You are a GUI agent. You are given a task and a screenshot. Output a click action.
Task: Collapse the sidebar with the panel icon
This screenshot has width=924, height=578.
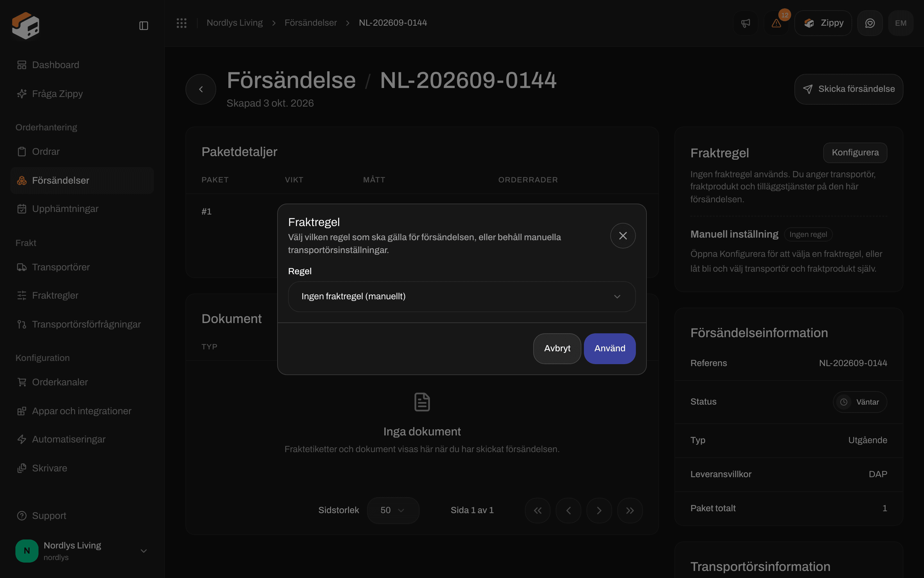point(143,26)
